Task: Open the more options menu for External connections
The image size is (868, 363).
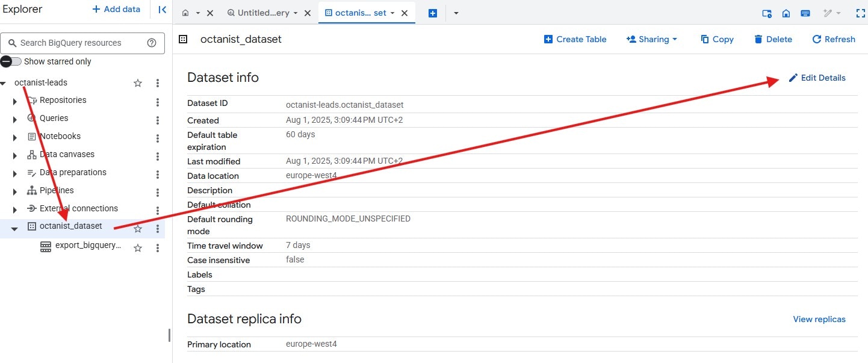Action: click(x=158, y=211)
